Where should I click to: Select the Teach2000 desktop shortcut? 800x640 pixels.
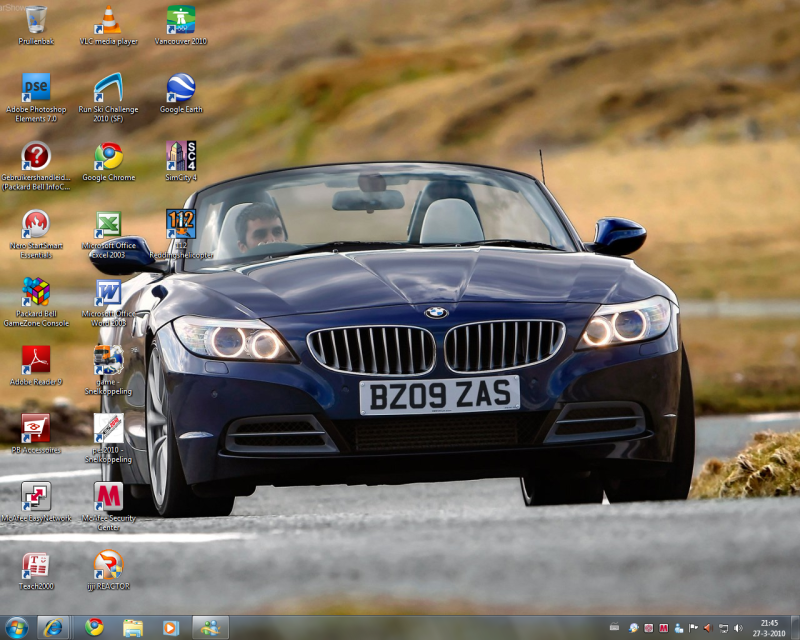point(36,570)
